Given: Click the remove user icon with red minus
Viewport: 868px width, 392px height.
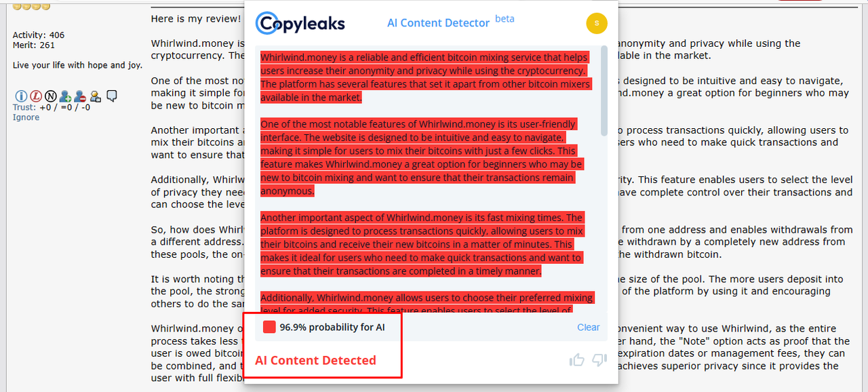Looking at the screenshot, I should coord(80,96).
